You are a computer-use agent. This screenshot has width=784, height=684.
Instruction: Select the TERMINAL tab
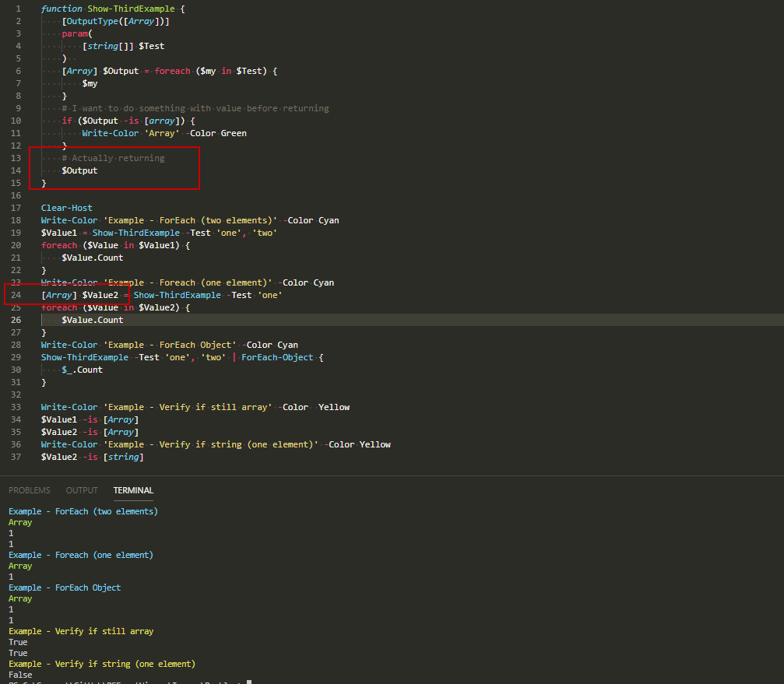coord(132,490)
